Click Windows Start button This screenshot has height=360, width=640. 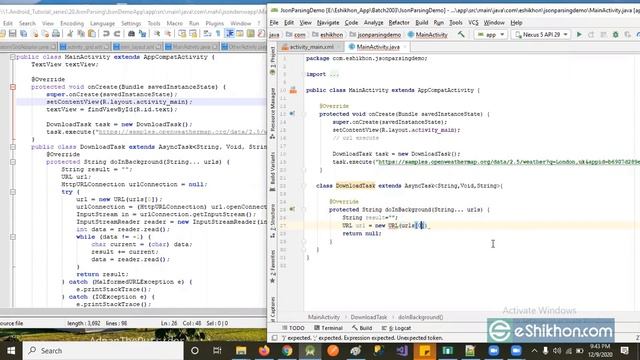coord(11,351)
